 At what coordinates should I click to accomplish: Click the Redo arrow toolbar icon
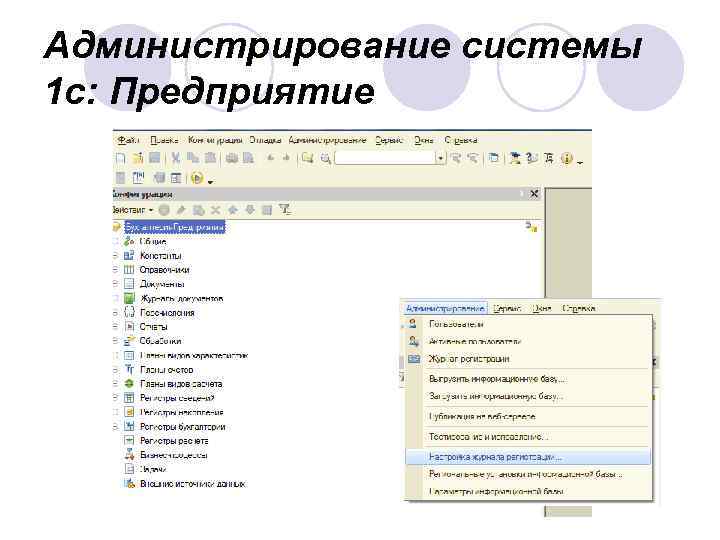(286, 158)
